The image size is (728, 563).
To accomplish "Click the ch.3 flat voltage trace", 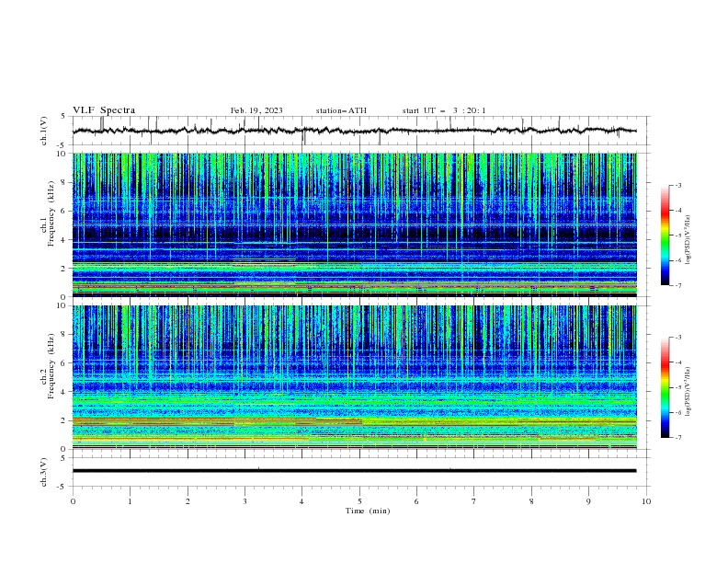I will pos(355,471).
